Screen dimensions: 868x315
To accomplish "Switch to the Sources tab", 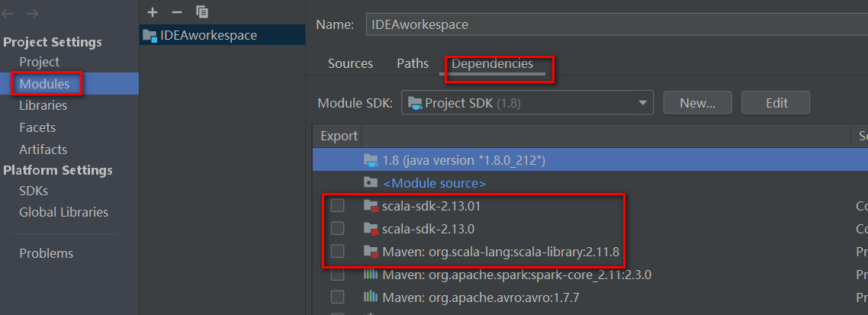I will click(350, 64).
